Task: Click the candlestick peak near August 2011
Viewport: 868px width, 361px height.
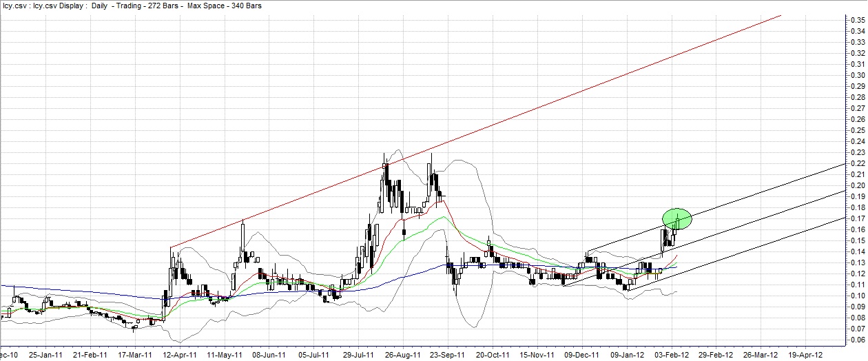Action: pos(385,154)
